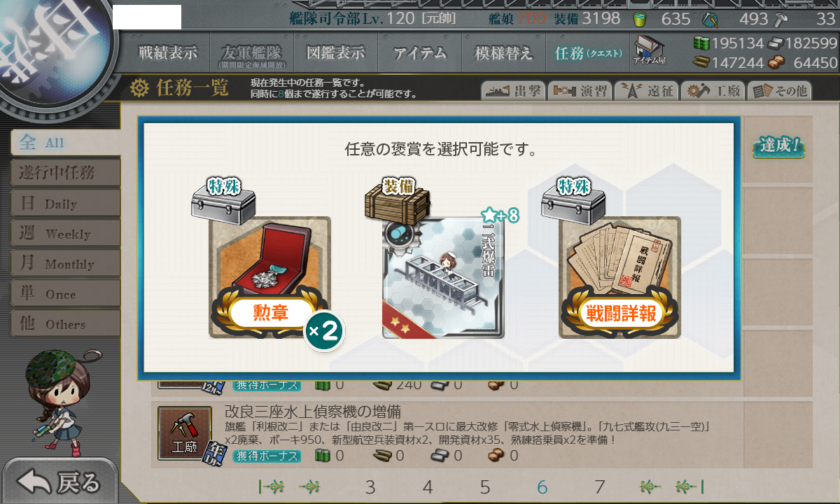Choose the 二式爆雷 equipment card reward
This screenshot has height=504, width=840.
[443, 278]
